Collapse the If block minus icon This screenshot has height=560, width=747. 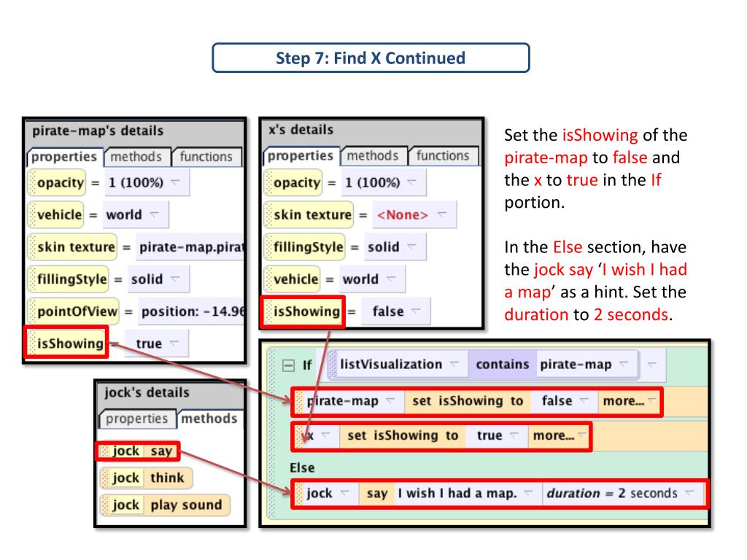pos(288,365)
